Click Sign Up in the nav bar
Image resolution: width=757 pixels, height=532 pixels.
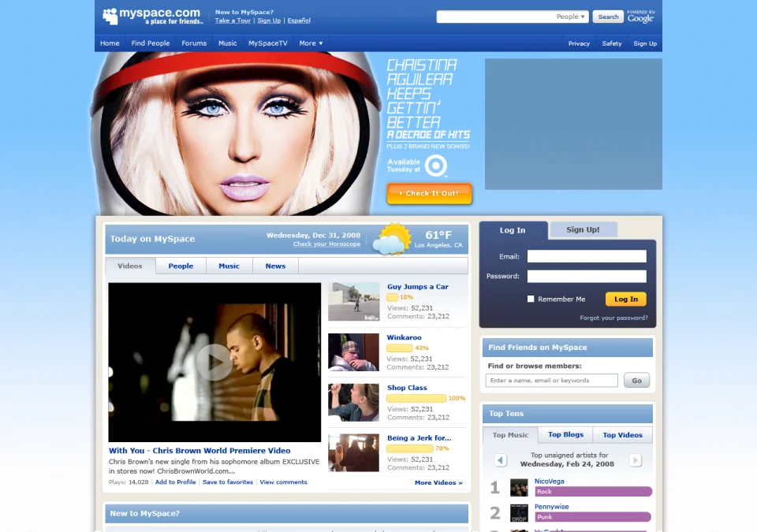[x=645, y=43]
